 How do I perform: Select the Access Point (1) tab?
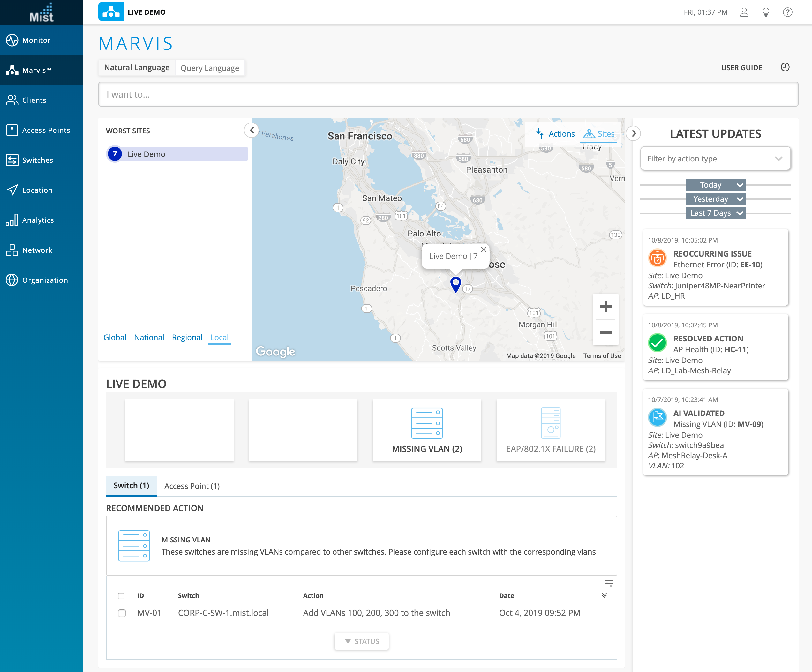[192, 486]
